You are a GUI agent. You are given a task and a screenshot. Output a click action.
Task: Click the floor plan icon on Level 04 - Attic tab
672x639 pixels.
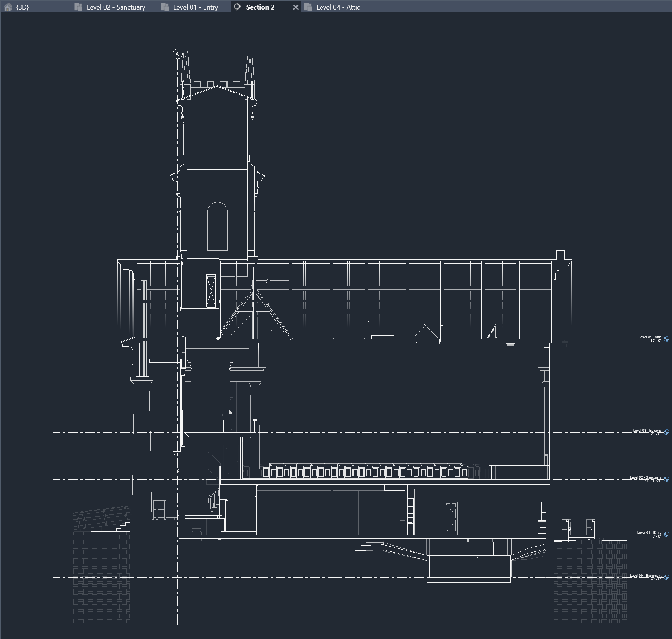coord(308,7)
